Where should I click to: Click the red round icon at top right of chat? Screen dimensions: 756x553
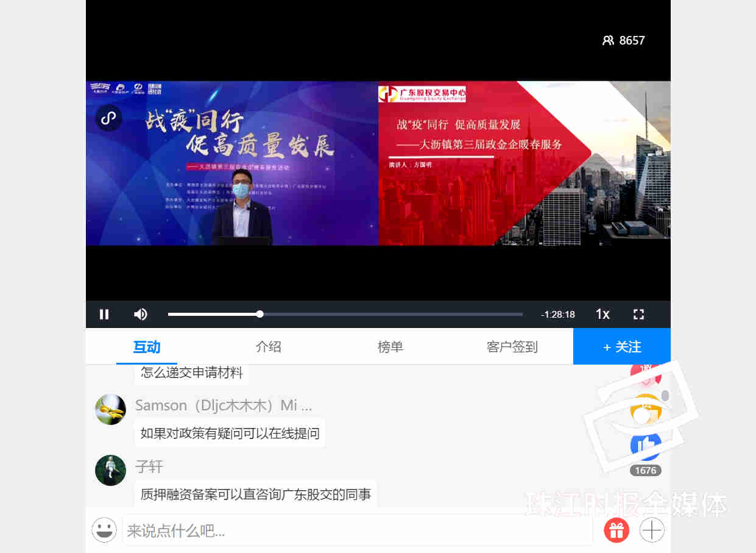[x=646, y=373]
